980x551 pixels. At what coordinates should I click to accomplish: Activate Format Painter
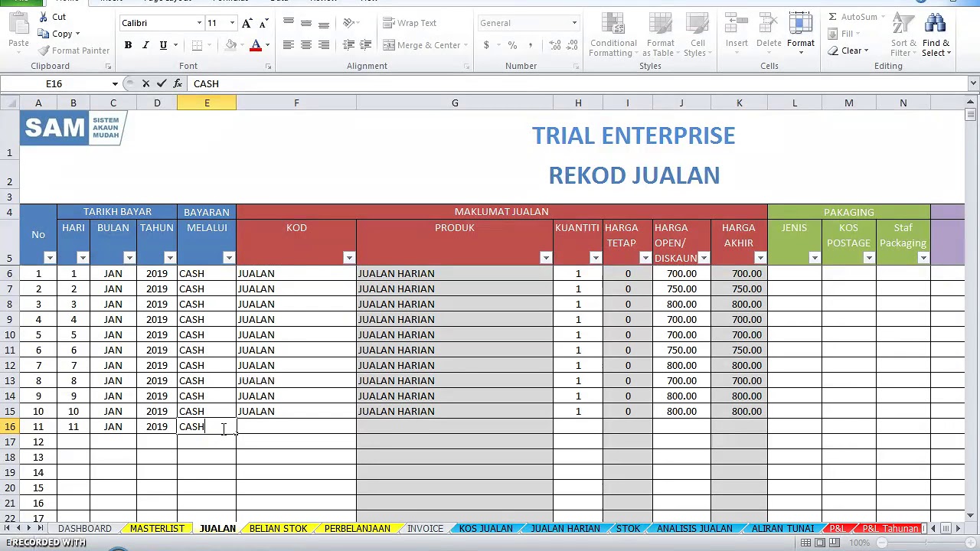click(x=73, y=51)
